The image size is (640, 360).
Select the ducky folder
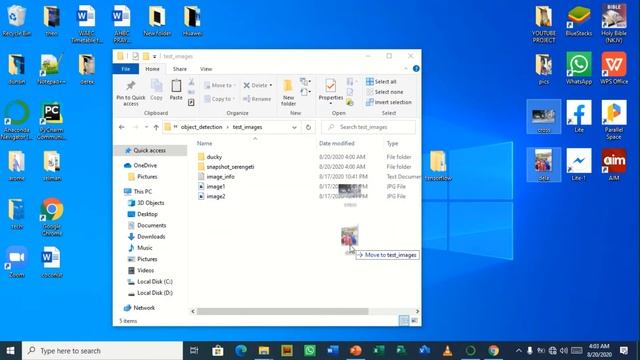click(x=214, y=157)
